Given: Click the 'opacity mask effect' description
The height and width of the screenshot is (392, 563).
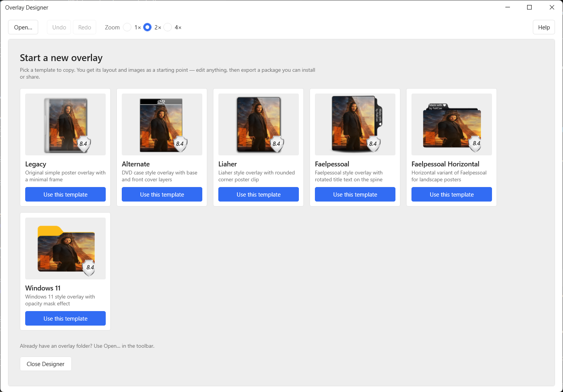Looking at the screenshot, I should (60, 300).
